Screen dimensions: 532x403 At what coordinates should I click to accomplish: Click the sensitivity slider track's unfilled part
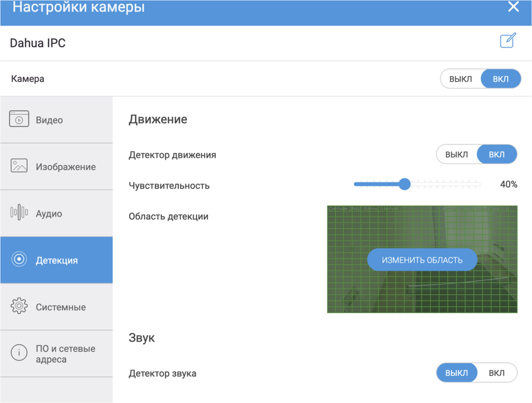click(x=446, y=184)
